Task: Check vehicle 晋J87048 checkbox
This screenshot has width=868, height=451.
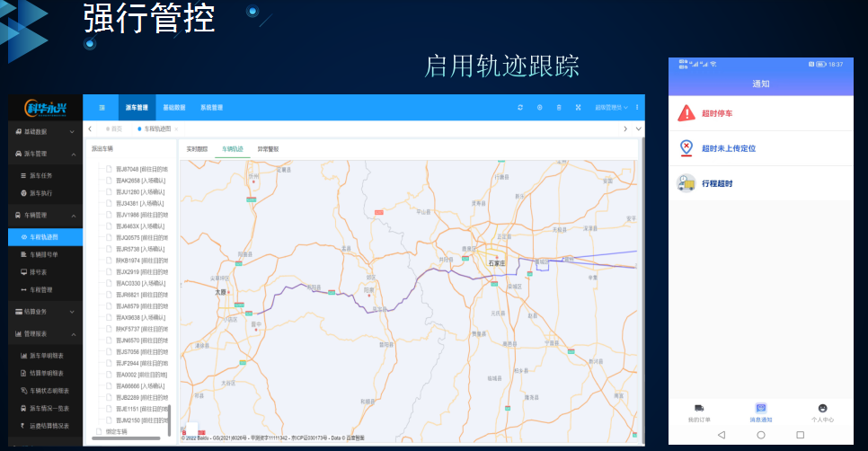Action: pyautogui.click(x=109, y=169)
